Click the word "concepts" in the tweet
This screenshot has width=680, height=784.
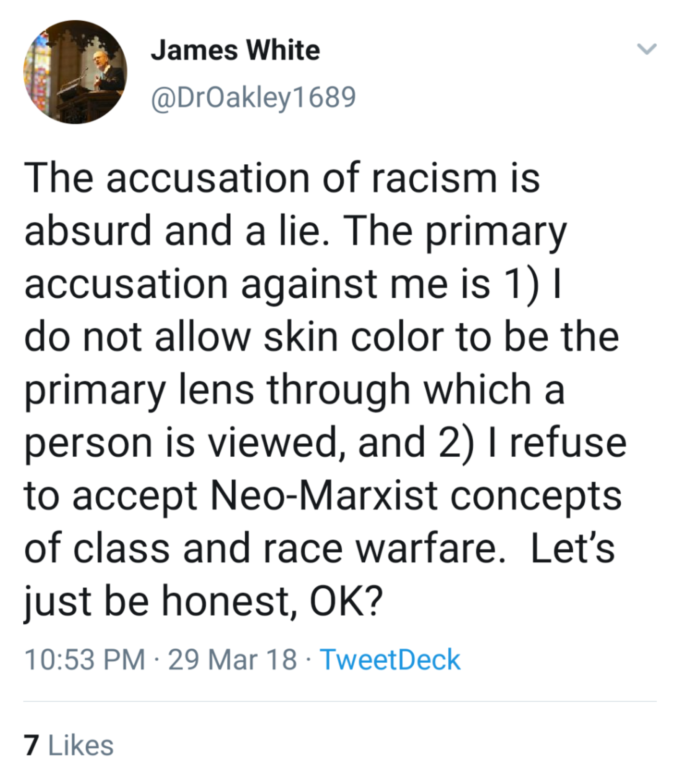click(x=536, y=497)
